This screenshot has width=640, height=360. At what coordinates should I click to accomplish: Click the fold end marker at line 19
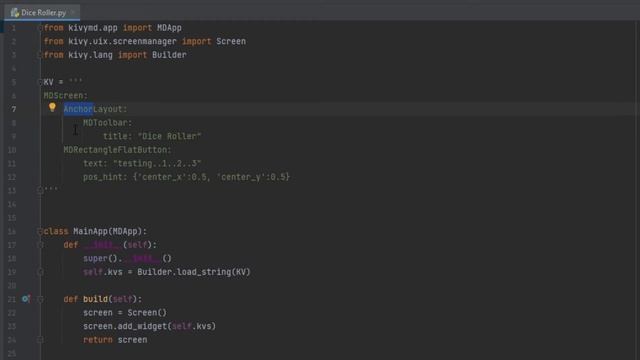[x=40, y=272]
